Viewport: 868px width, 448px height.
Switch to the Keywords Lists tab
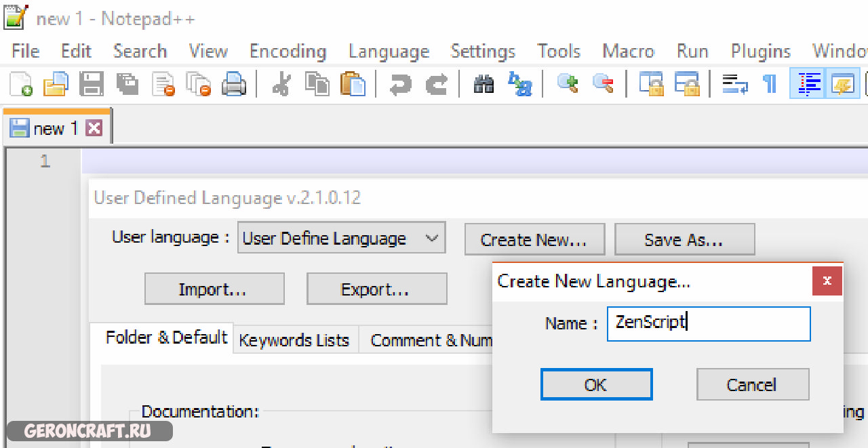[x=294, y=340]
